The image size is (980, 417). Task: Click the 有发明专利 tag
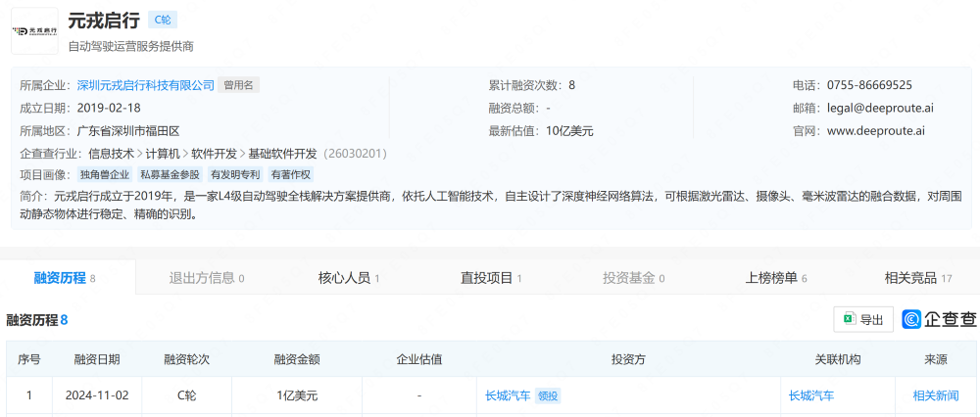(235, 175)
